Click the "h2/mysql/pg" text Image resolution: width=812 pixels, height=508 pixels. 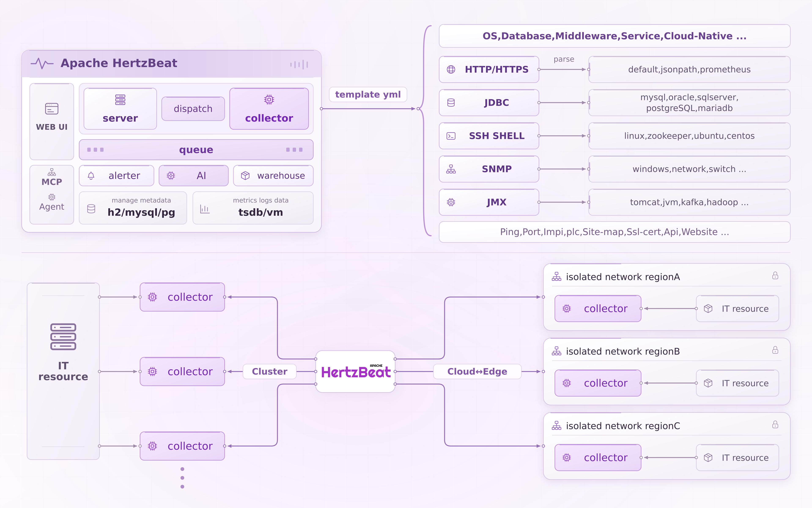click(x=141, y=212)
